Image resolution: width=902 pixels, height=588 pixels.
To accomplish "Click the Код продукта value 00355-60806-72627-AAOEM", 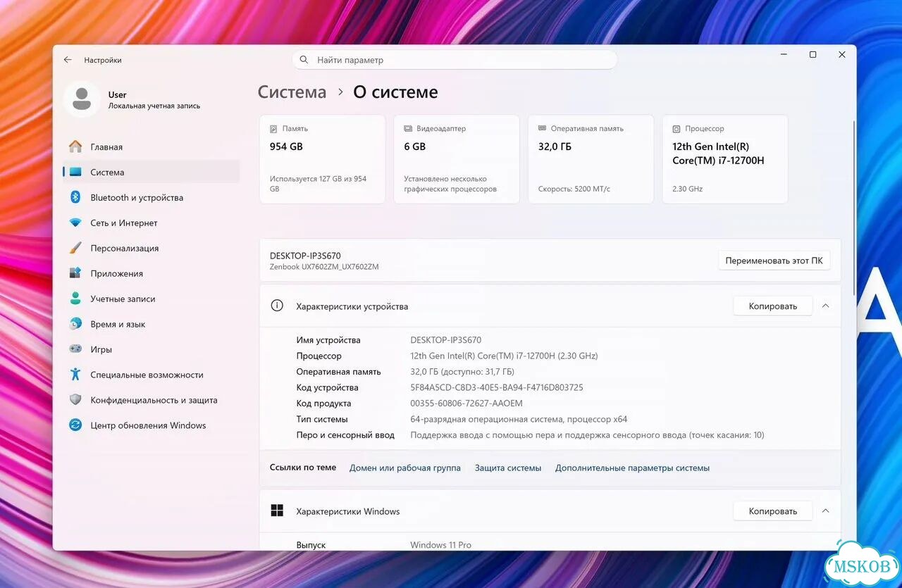I will point(467,404).
